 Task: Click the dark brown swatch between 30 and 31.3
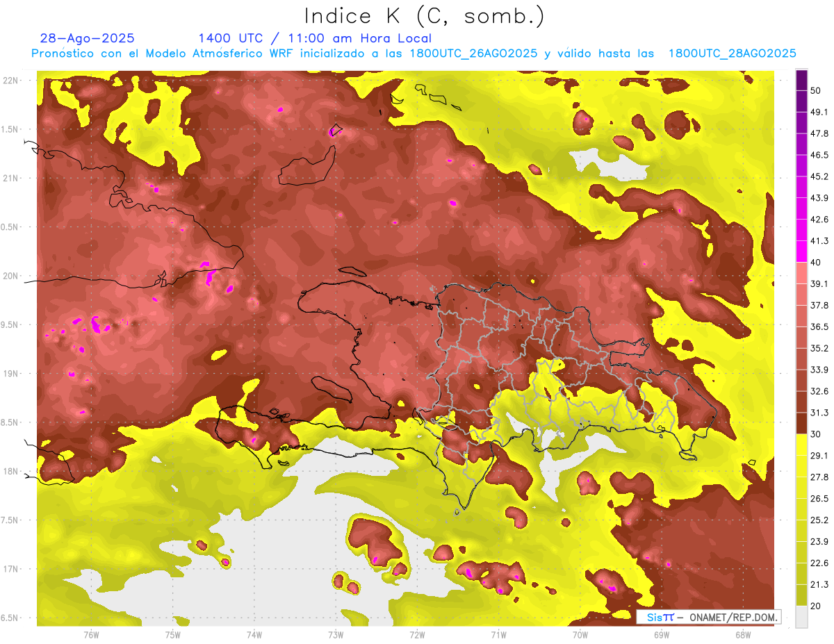(801, 423)
